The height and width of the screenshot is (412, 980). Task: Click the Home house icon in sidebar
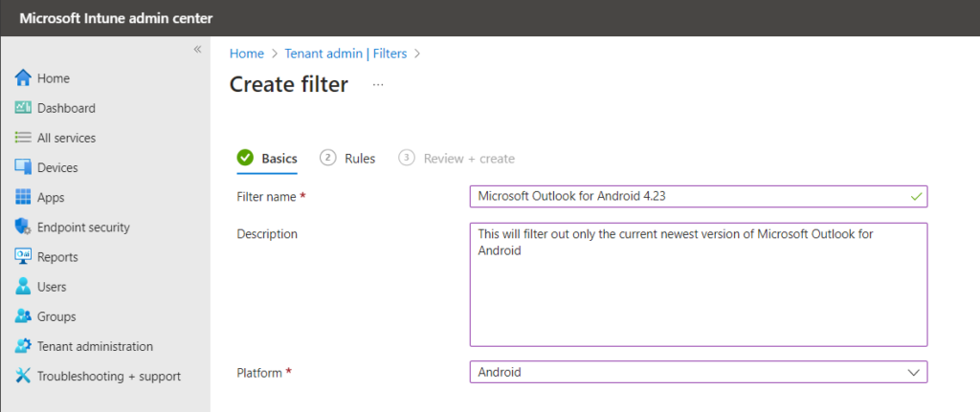(23, 78)
